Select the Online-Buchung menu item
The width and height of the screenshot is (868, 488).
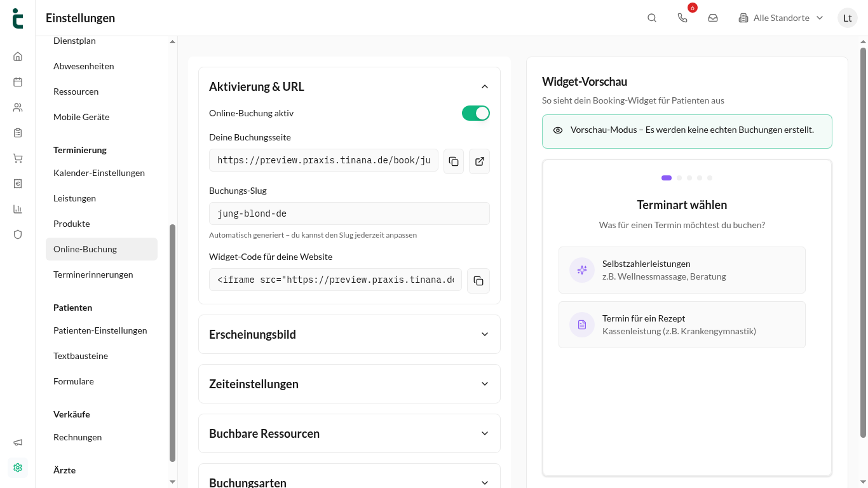(102, 249)
